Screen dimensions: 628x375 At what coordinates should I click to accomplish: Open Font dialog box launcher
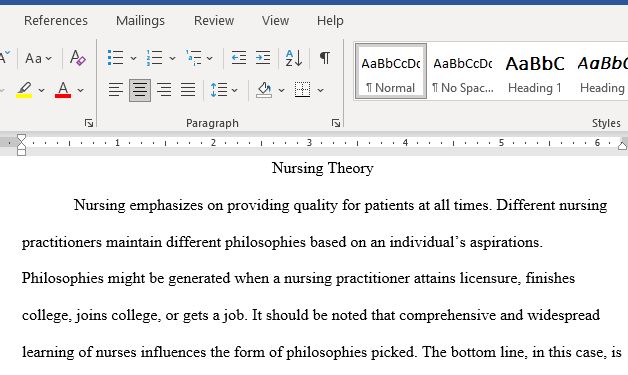(x=89, y=123)
